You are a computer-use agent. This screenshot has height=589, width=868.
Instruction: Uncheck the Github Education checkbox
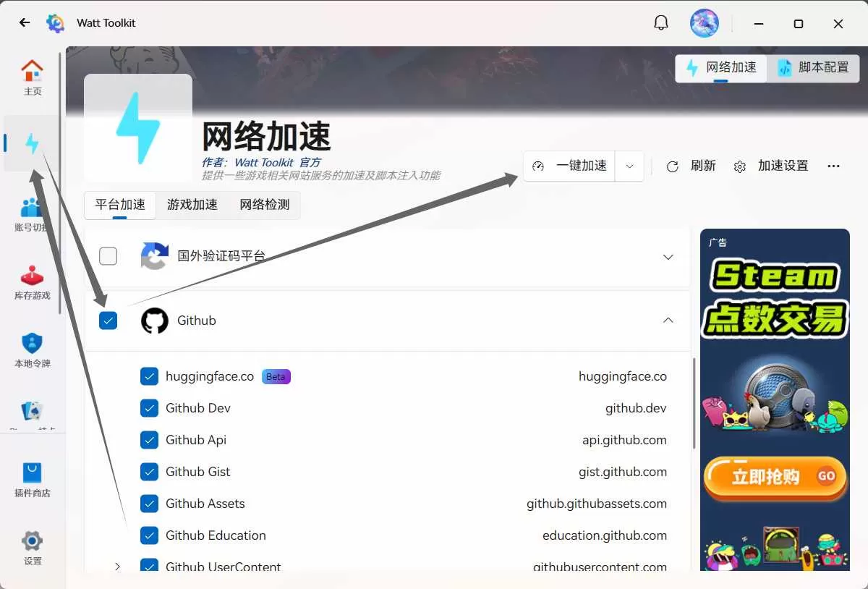[149, 535]
